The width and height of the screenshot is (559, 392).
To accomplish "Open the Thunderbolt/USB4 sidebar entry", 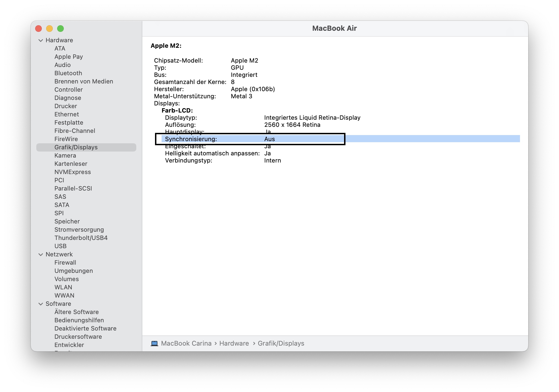I will click(81, 238).
